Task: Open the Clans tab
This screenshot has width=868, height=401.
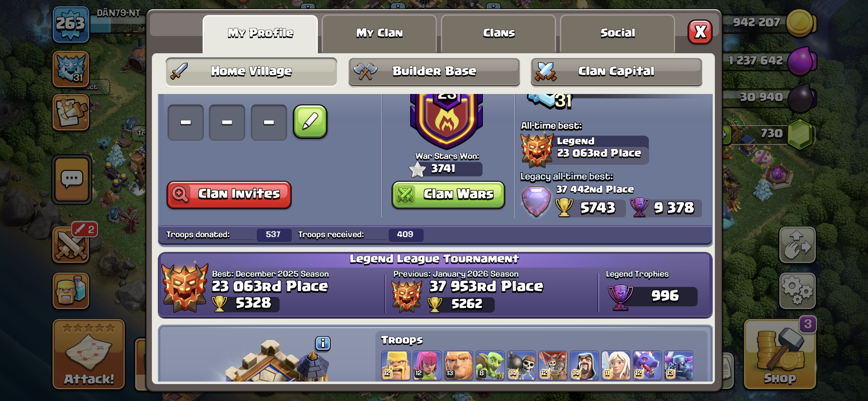Action: (x=499, y=34)
